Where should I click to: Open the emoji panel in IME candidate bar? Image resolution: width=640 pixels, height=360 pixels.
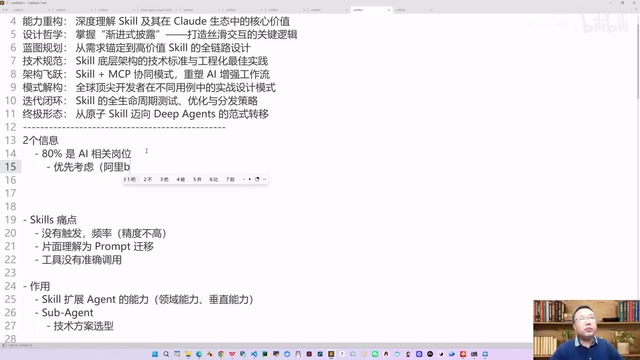click(x=257, y=179)
